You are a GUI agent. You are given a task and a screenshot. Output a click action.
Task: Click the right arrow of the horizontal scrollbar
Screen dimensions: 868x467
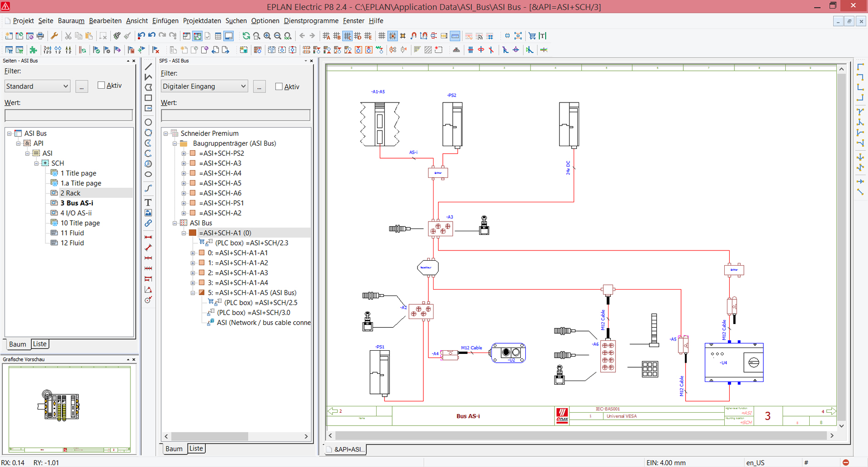tap(831, 436)
